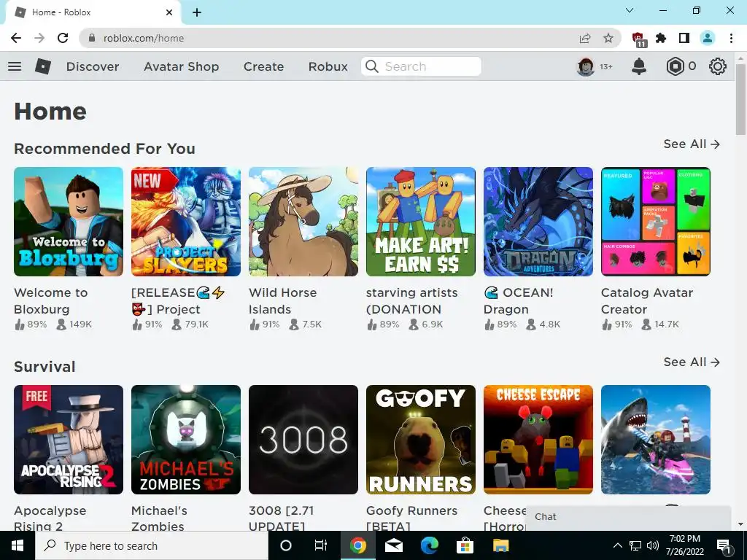Open Apocalypse Rising 2 thumbnail
The height and width of the screenshot is (560, 747).
tap(69, 440)
